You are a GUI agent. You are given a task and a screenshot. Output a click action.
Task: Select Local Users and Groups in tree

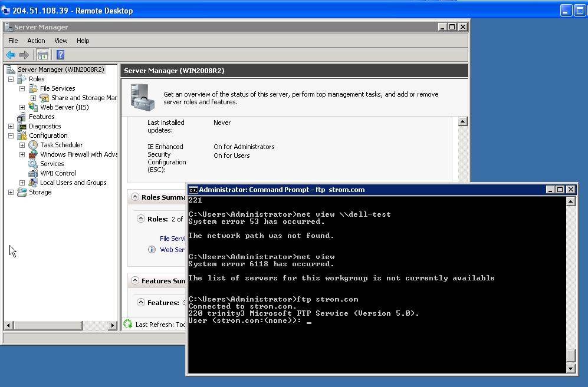[73, 183]
